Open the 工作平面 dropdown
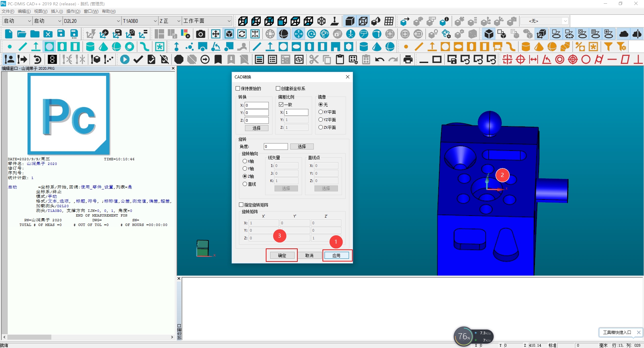This screenshot has width=644, height=348. pos(207,21)
